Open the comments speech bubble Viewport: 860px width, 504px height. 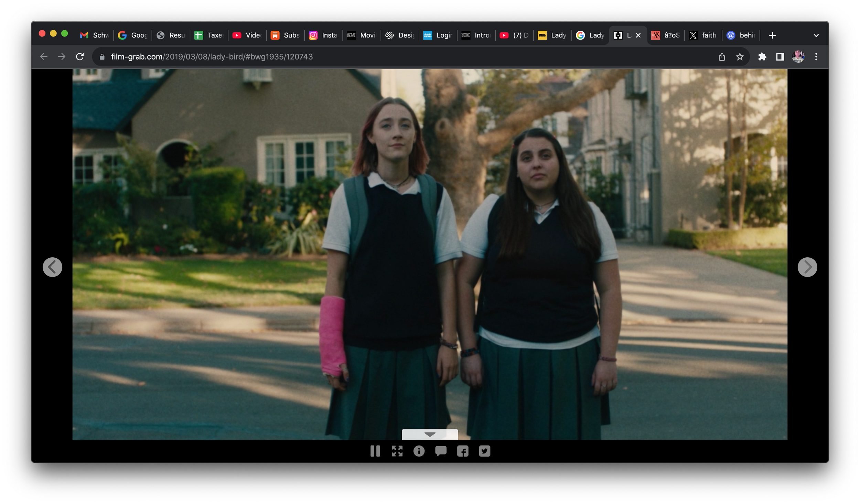pos(441,451)
